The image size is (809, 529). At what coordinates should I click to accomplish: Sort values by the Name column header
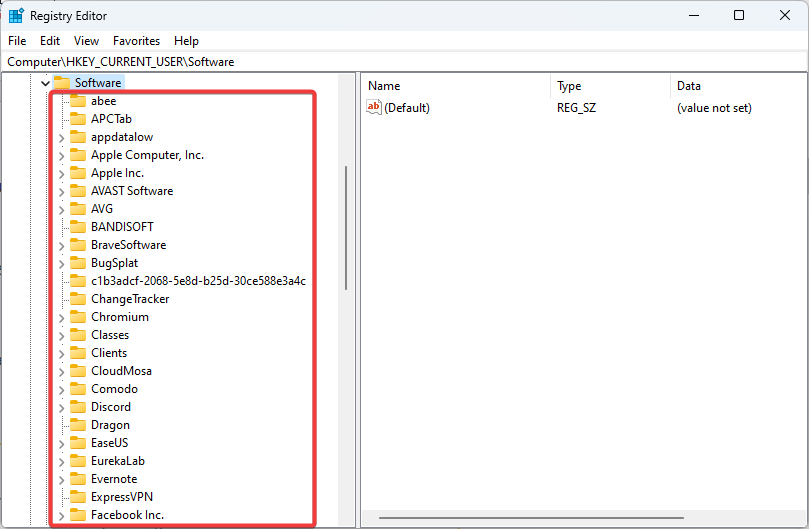click(456, 86)
